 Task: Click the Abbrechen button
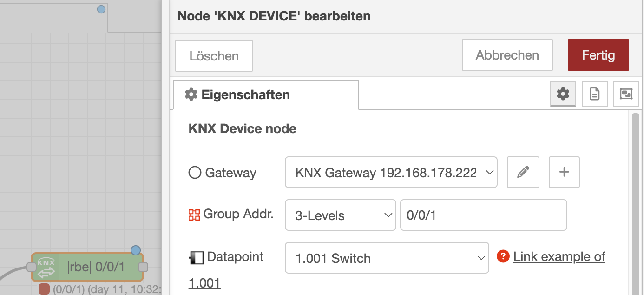click(507, 55)
